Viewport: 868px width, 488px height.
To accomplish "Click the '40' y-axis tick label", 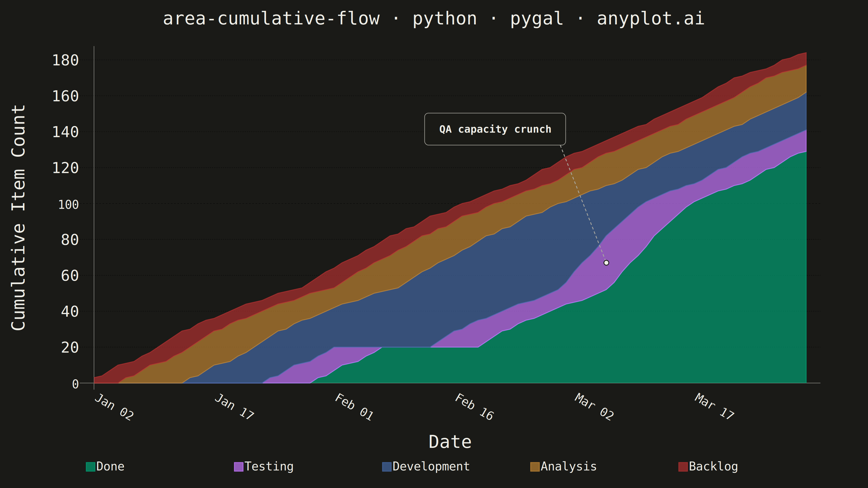I will click(x=70, y=312).
